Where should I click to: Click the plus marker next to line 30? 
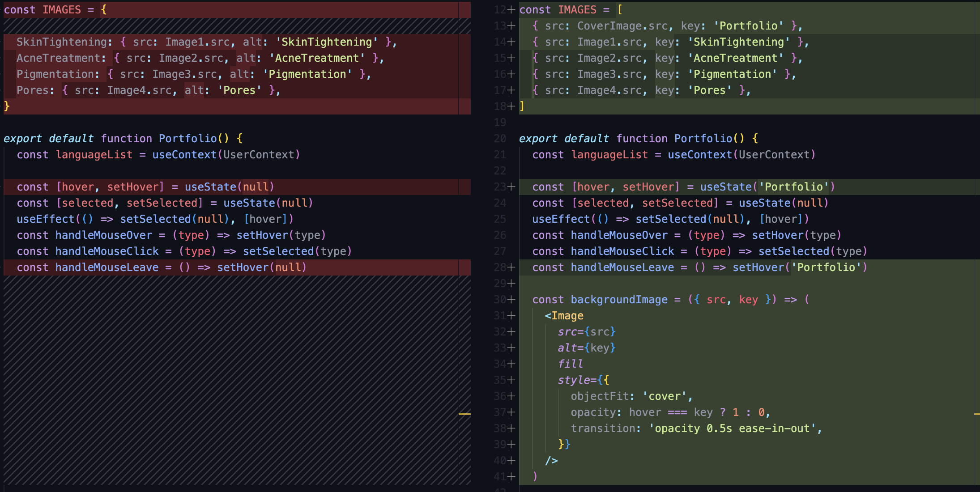click(x=511, y=300)
